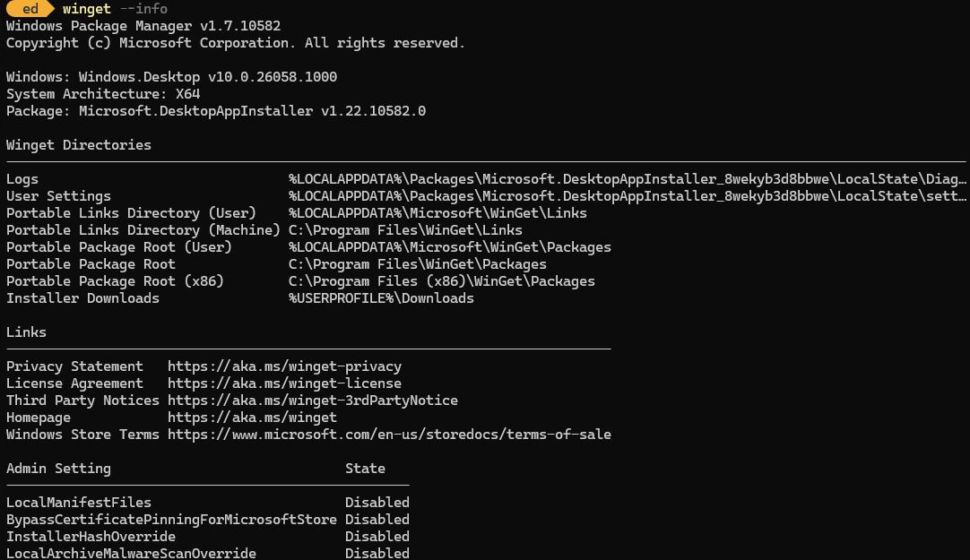Click the Logs directory path

(x=628, y=179)
